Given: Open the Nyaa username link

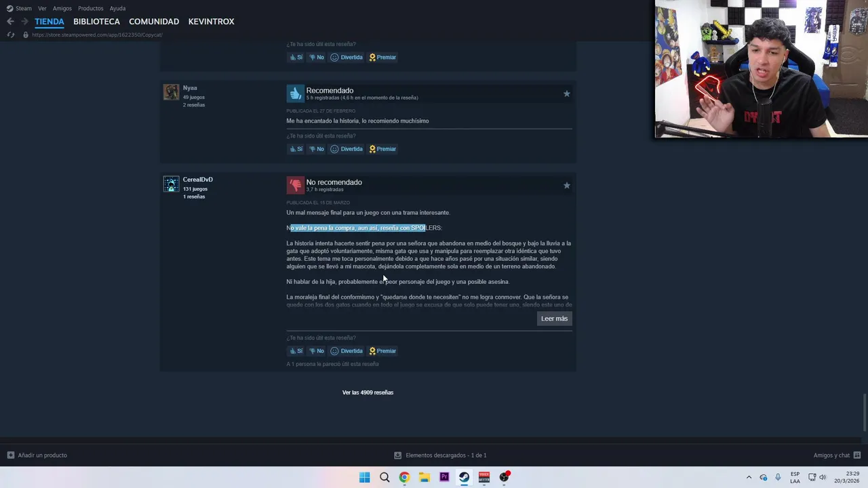Looking at the screenshot, I should pos(190,88).
